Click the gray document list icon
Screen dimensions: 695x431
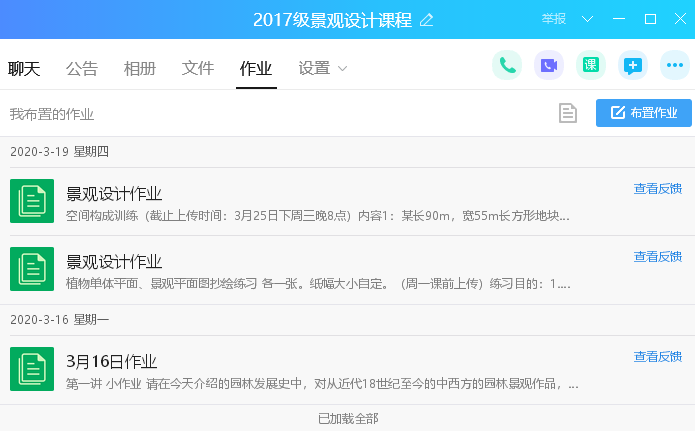coord(568,113)
